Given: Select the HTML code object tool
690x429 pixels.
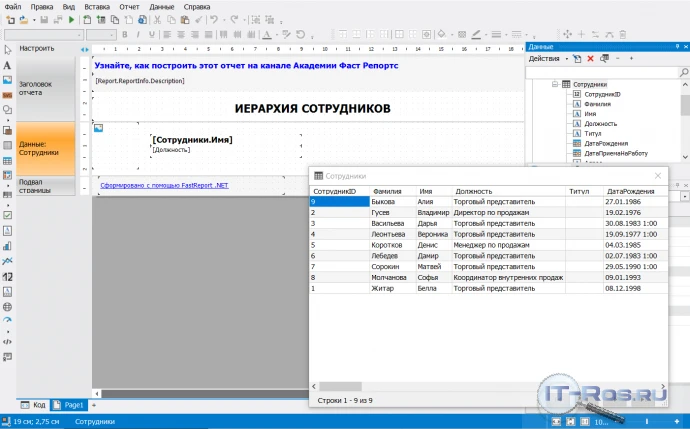Looking at the screenshot, I should click(7, 342).
